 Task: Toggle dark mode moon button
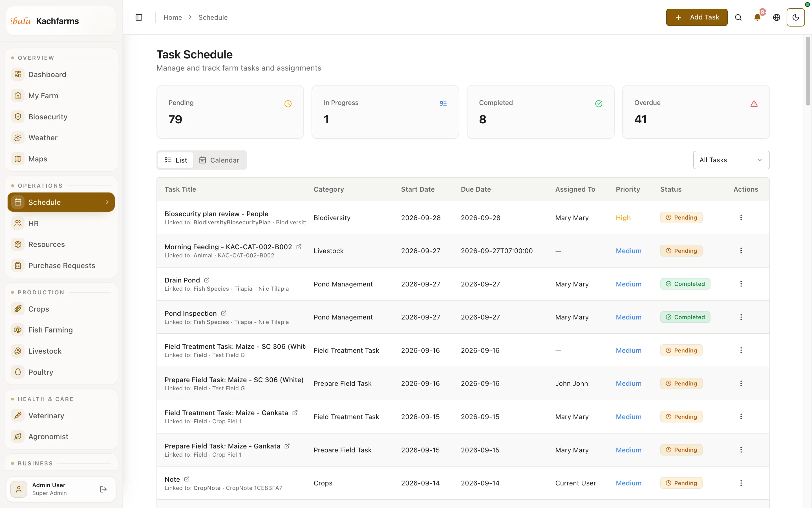(x=796, y=17)
